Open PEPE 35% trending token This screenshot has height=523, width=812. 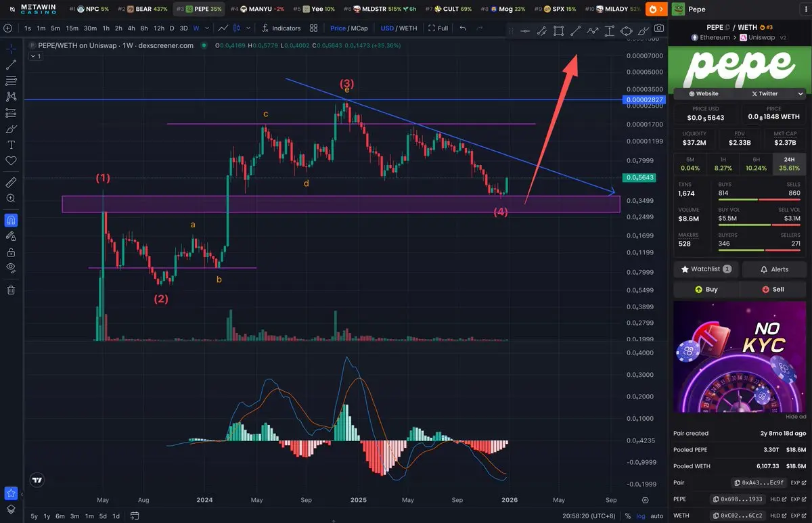pyautogui.click(x=198, y=9)
